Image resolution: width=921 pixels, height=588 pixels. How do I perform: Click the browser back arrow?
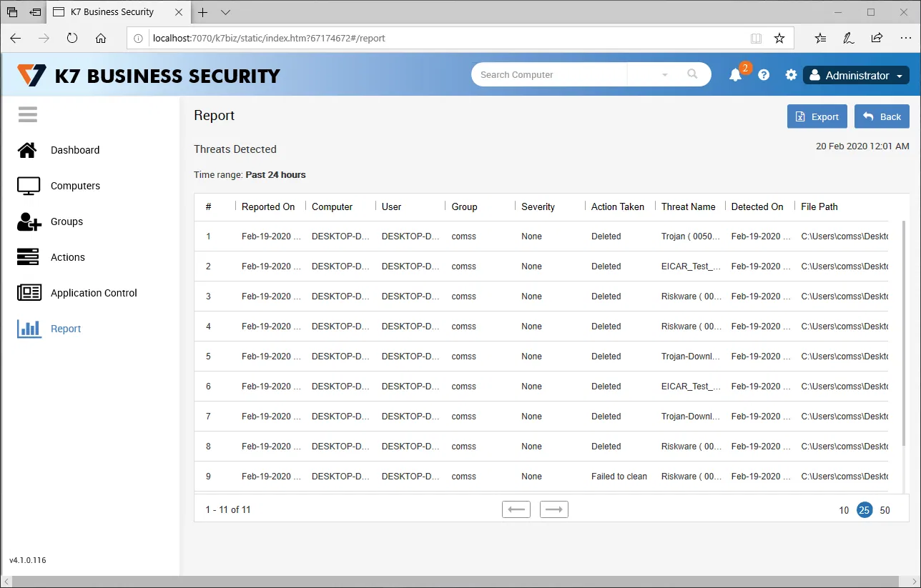point(16,39)
